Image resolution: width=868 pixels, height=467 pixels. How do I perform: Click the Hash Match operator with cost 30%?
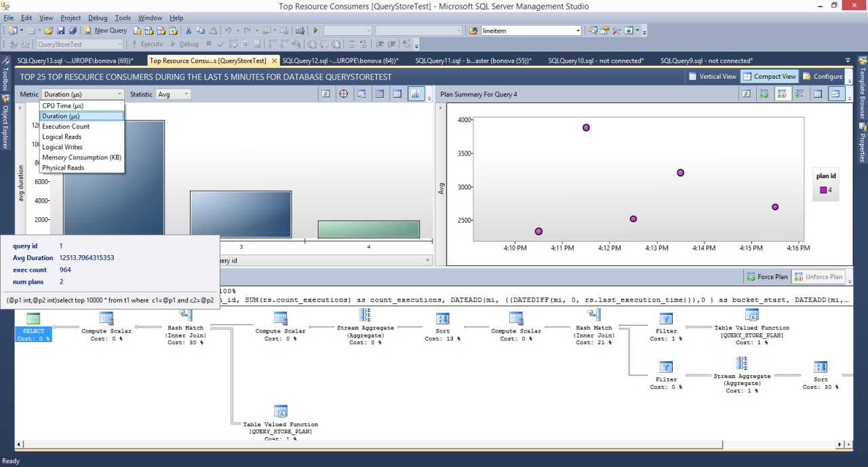185,326
